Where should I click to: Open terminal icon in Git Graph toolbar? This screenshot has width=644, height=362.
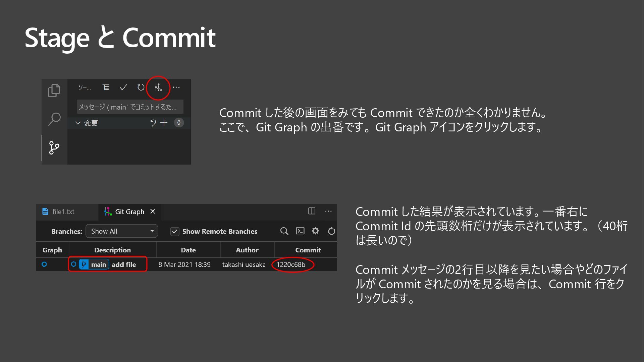click(300, 231)
